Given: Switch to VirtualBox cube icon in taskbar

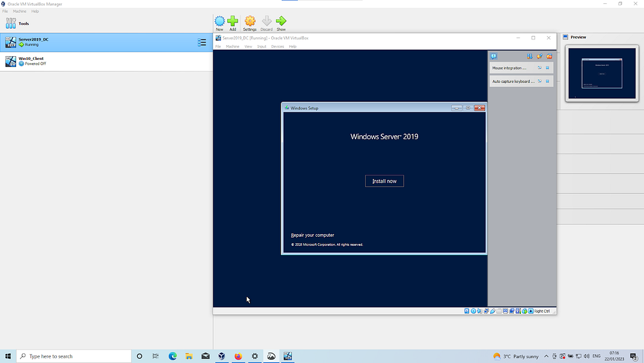Looking at the screenshot, I should (222, 356).
